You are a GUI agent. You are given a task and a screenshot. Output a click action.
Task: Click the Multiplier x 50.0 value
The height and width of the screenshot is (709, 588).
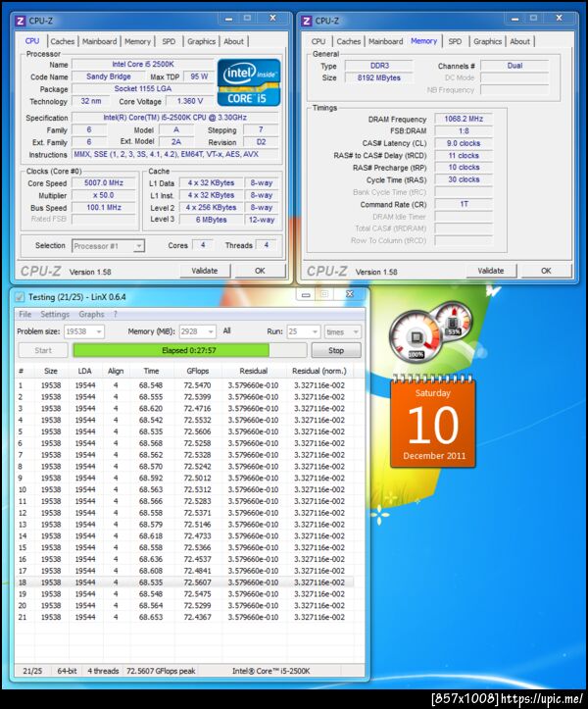[x=104, y=195]
